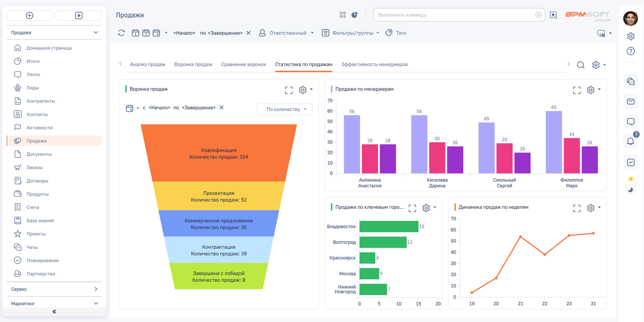Click the dashboard search magnifier icon

pos(581,65)
